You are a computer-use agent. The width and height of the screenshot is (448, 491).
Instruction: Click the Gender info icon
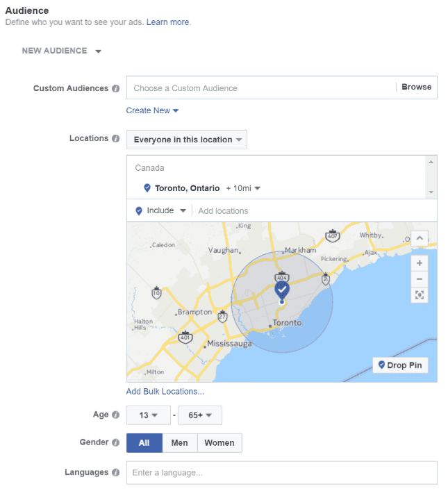(x=115, y=442)
